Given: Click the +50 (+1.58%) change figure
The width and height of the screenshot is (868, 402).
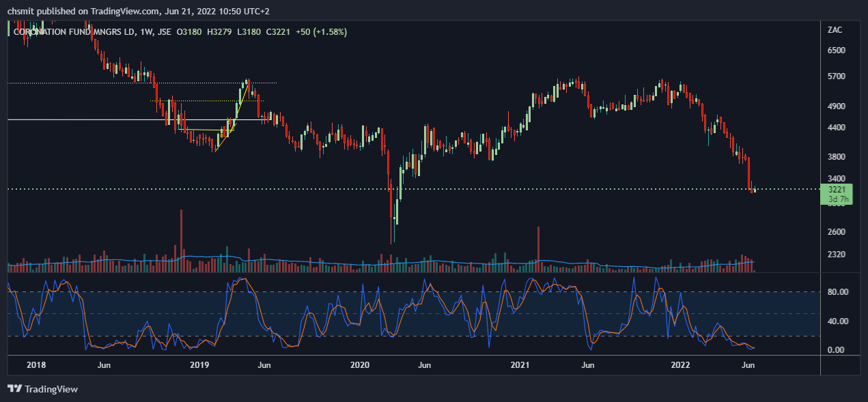Looking at the screenshot, I should 322,32.
